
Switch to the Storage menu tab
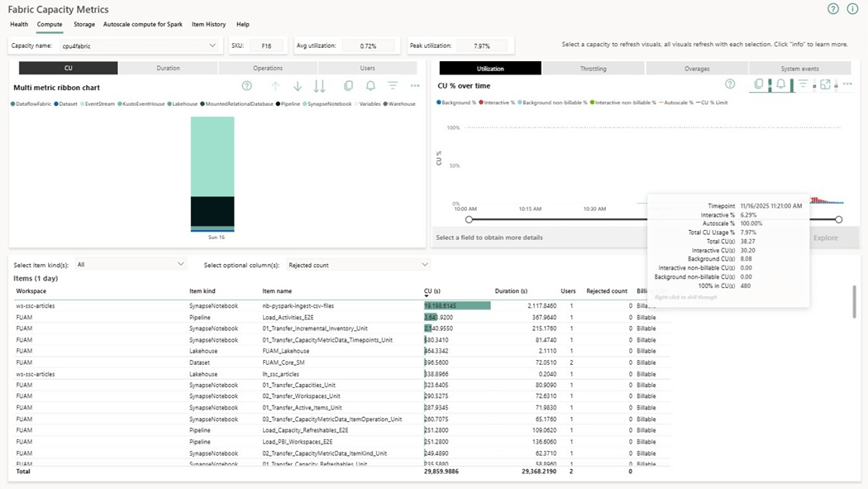[x=84, y=25]
